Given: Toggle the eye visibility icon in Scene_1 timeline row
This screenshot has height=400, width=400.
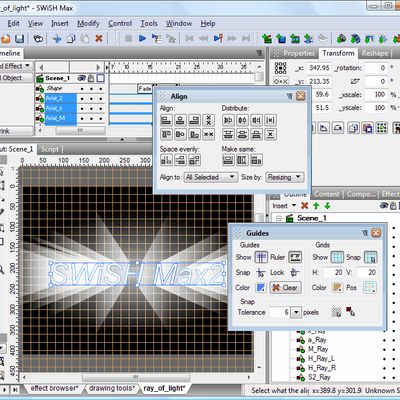Looking at the screenshot, I should [82, 78].
